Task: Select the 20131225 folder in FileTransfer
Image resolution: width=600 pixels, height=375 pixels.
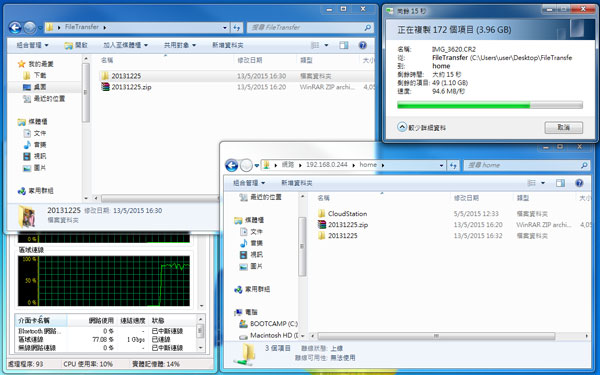Action: click(236, 76)
